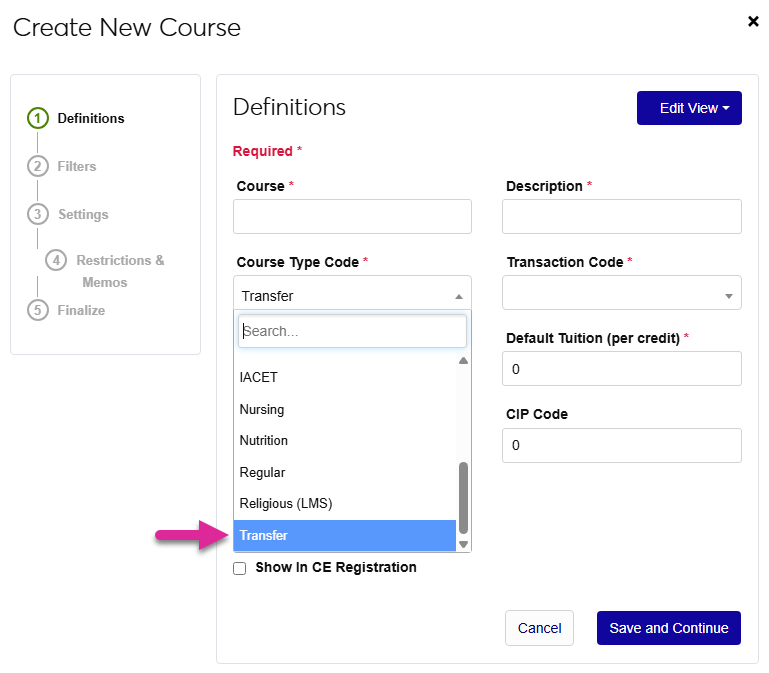The height and width of the screenshot is (673, 769).
Task: Click the step 5 Finalize circle icon
Action: tap(38, 310)
